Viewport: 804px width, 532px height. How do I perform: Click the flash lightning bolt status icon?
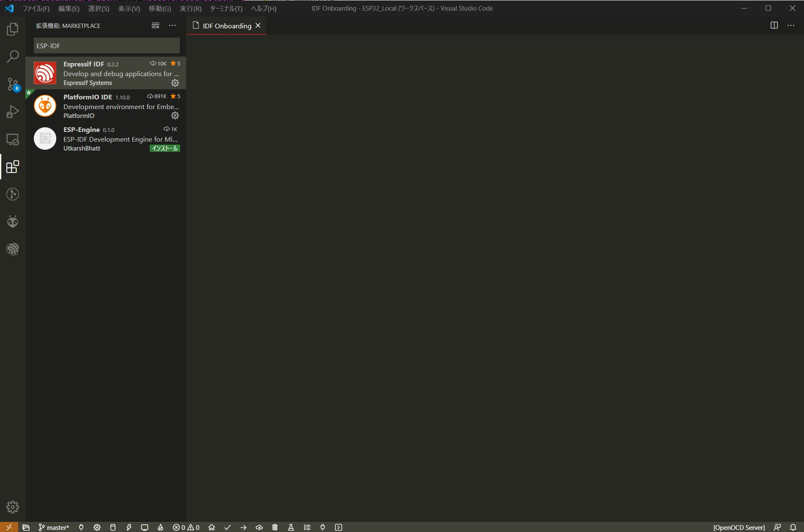pyautogui.click(x=129, y=527)
